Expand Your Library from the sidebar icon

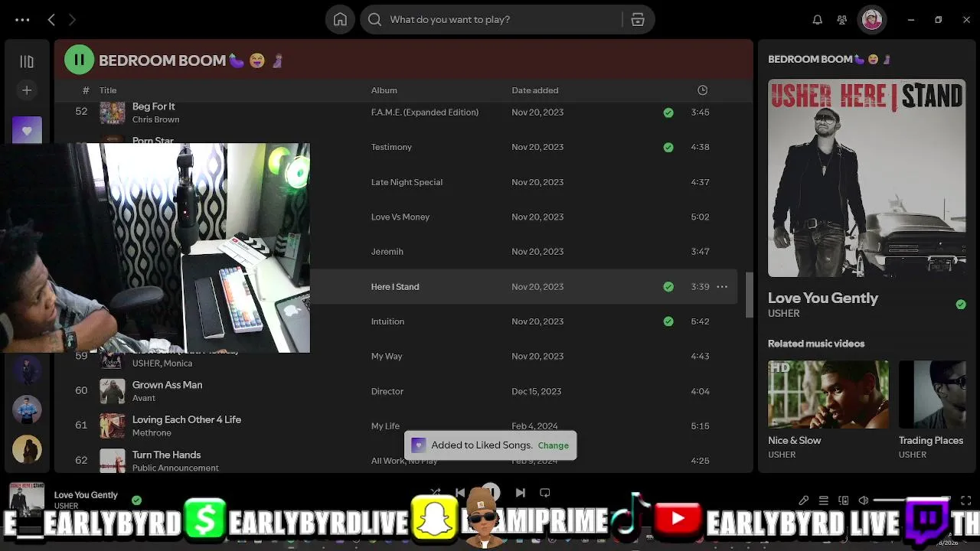pyautogui.click(x=27, y=61)
